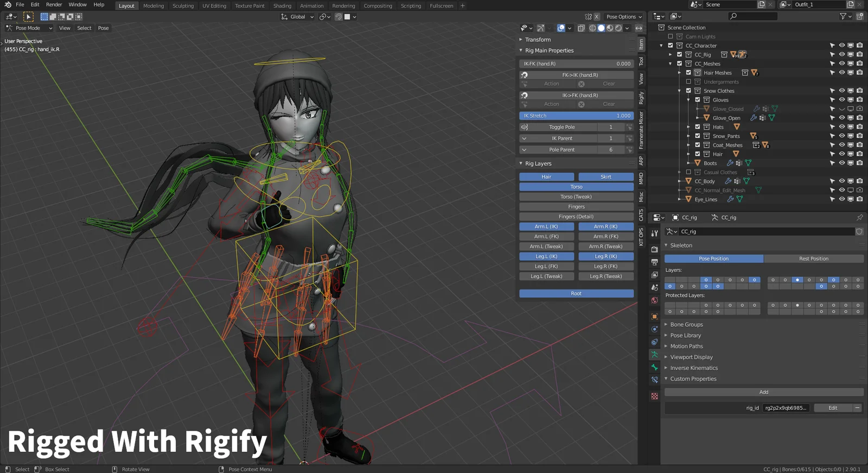Enable the Casual Clothes collection checkbox
868x473 pixels.
688,172
